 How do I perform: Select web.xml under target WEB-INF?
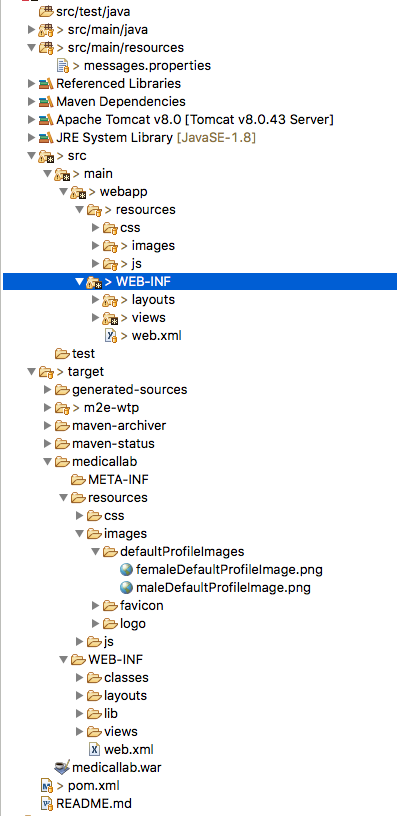122,749
